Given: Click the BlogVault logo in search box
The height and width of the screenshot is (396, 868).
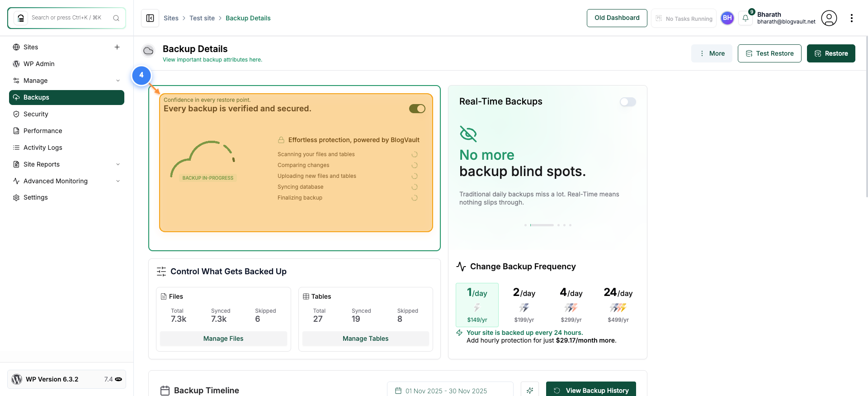Looking at the screenshot, I should point(21,18).
